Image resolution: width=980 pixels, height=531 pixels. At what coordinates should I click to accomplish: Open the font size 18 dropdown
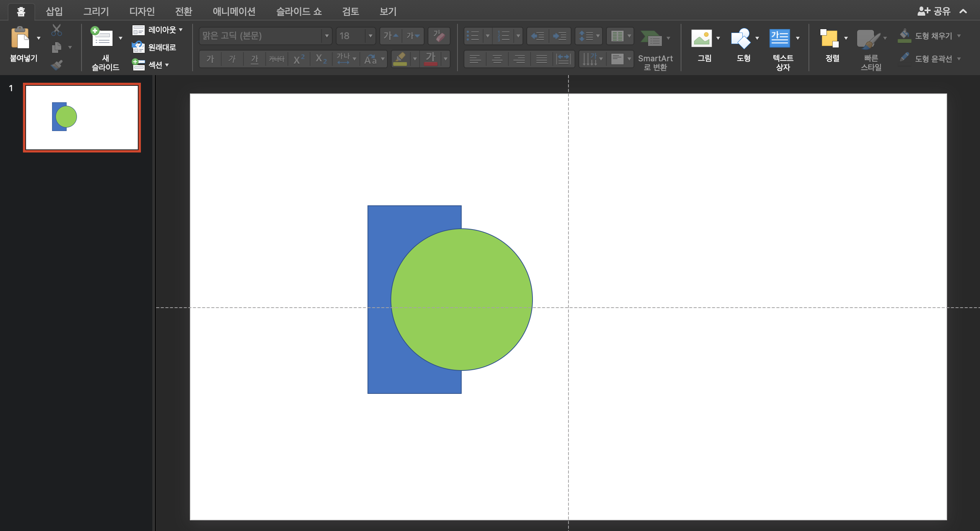pos(370,36)
